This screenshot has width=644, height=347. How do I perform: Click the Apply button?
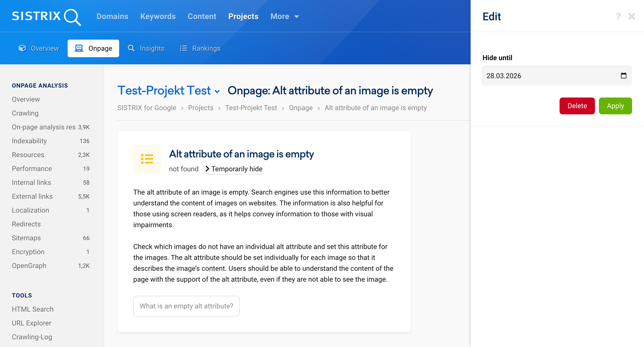click(x=615, y=106)
